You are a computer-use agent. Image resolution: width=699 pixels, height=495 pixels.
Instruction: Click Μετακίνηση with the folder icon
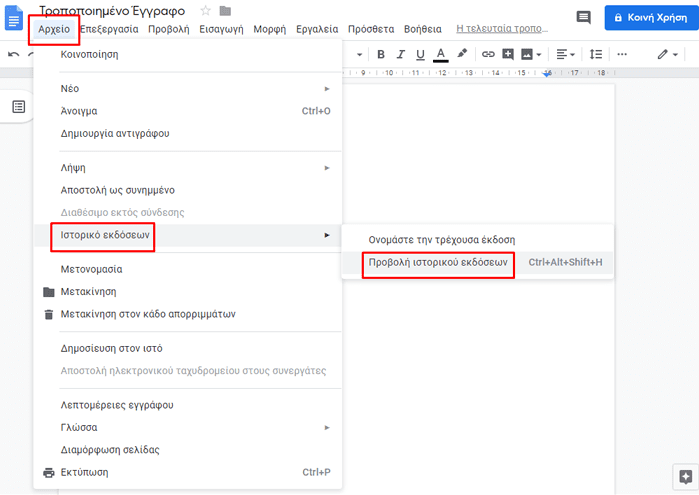[x=188, y=292]
